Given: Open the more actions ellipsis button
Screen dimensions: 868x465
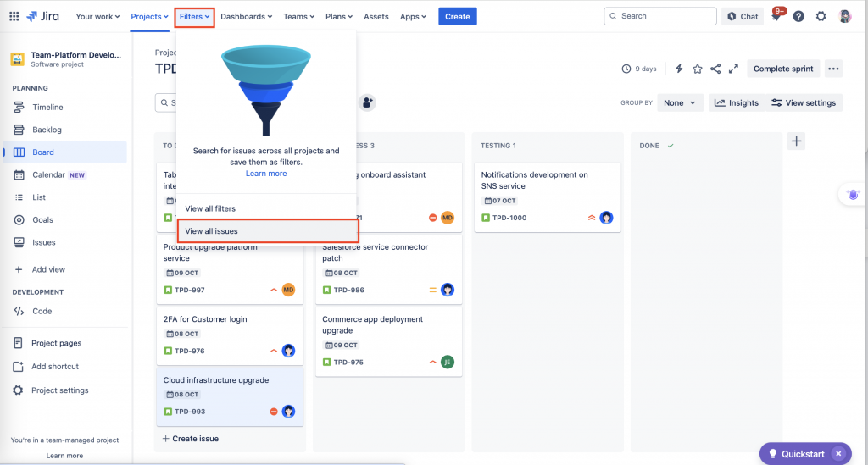Looking at the screenshot, I should [833, 69].
